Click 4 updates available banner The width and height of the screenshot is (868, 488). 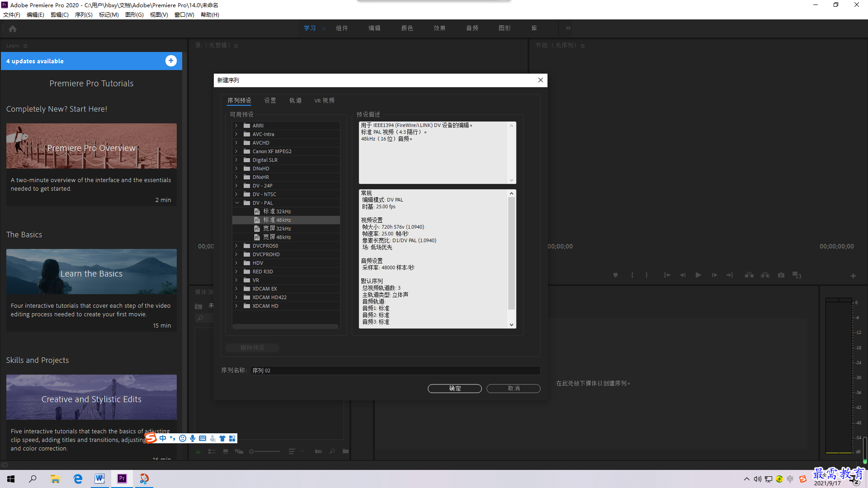pyautogui.click(x=91, y=61)
